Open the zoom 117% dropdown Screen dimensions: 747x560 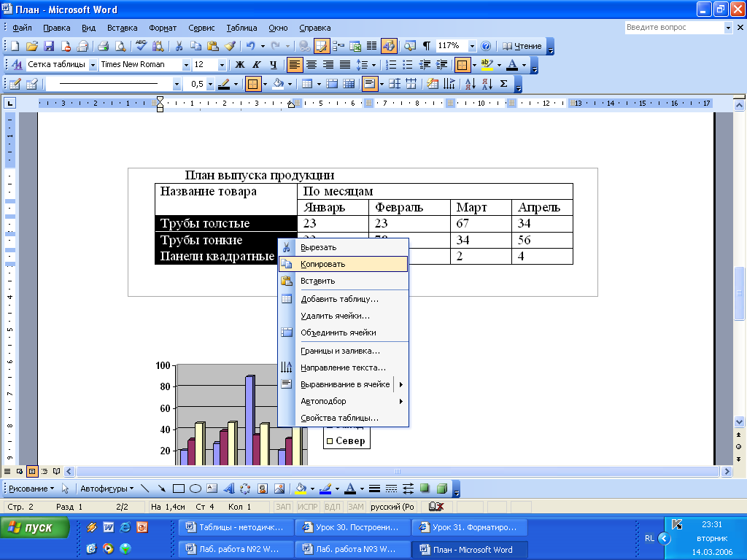(472, 46)
